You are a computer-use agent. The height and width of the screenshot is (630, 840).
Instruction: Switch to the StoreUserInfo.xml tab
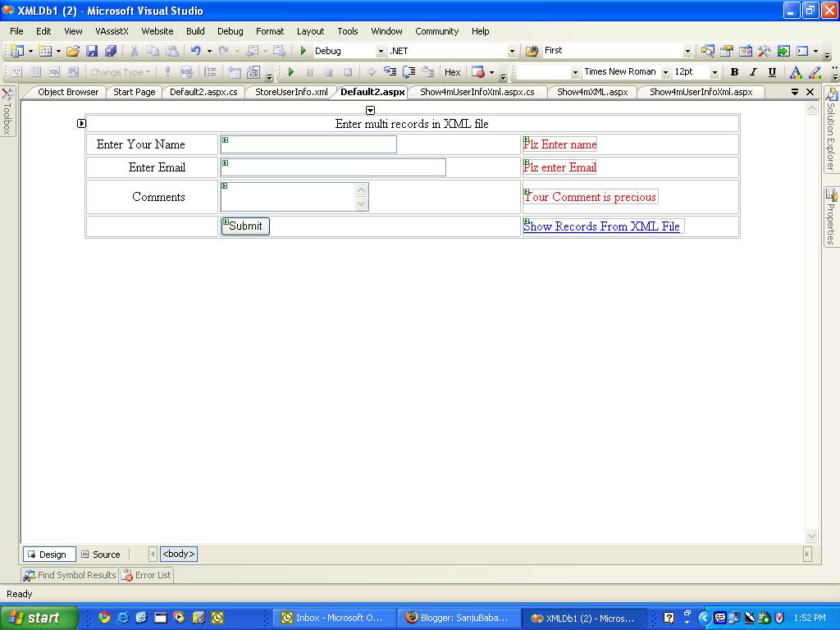click(291, 92)
